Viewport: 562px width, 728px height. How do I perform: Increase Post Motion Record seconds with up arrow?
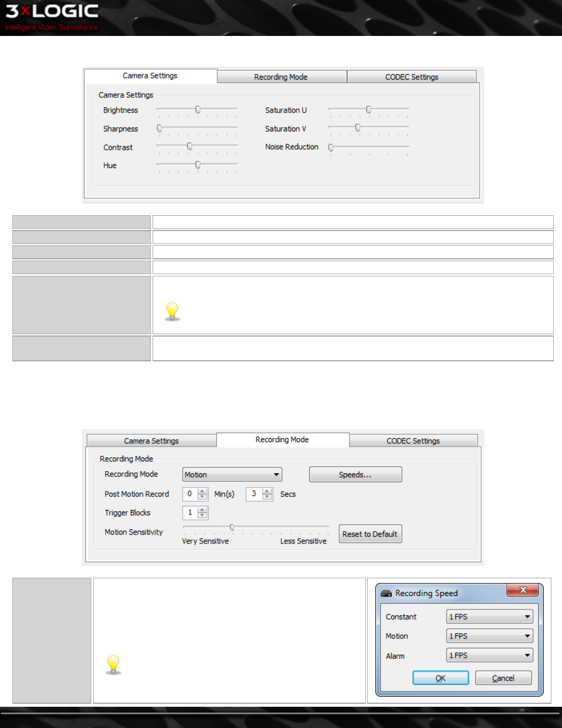tap(267, 491)
